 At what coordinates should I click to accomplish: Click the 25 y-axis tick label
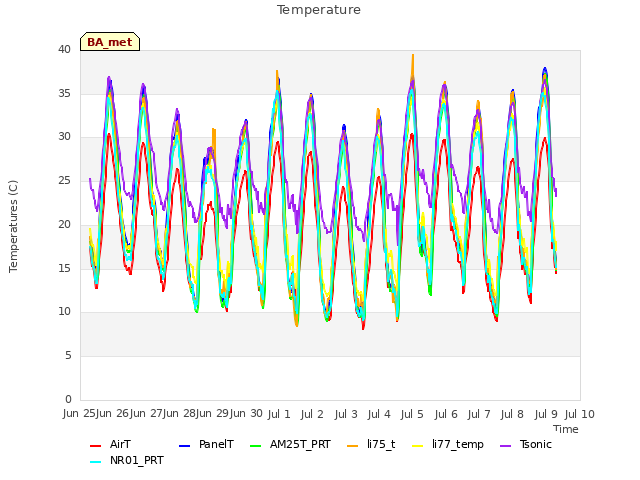[64, 180]
